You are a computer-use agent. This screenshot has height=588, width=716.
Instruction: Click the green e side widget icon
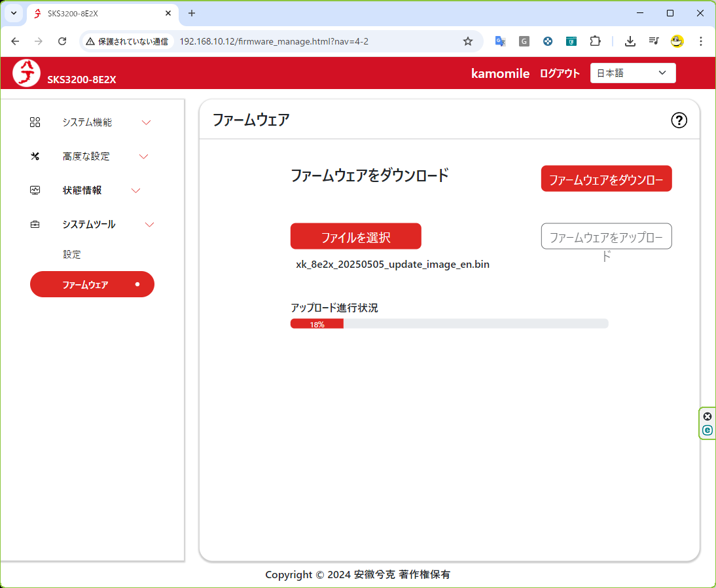pyautogui.click(x=707, y=430)
